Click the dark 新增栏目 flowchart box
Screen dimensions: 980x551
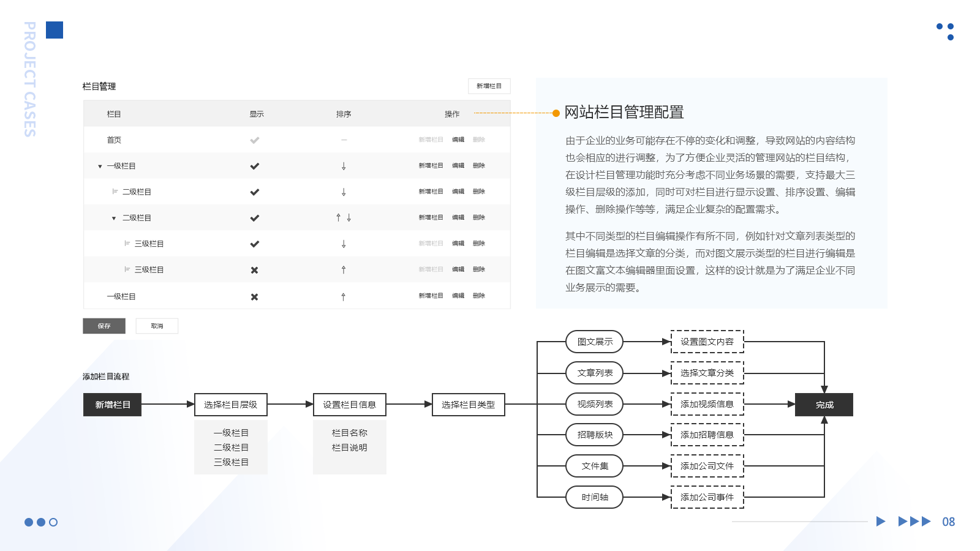(113, 405)
